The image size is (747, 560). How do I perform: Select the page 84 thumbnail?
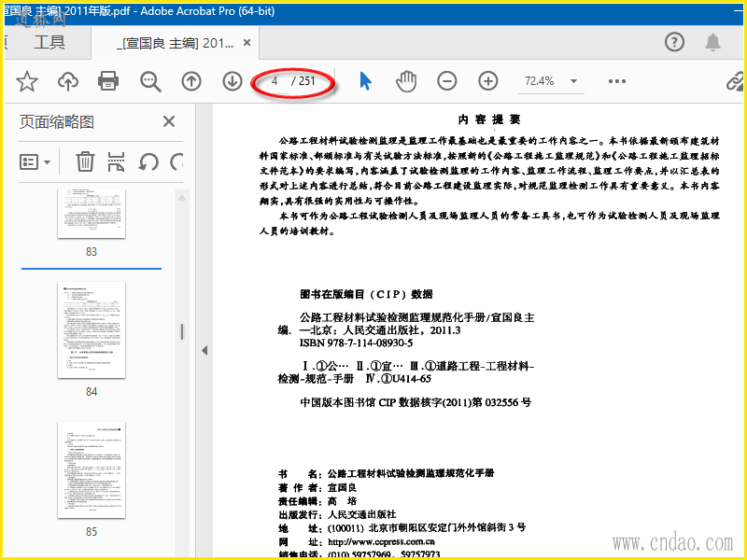pos(92,330)
